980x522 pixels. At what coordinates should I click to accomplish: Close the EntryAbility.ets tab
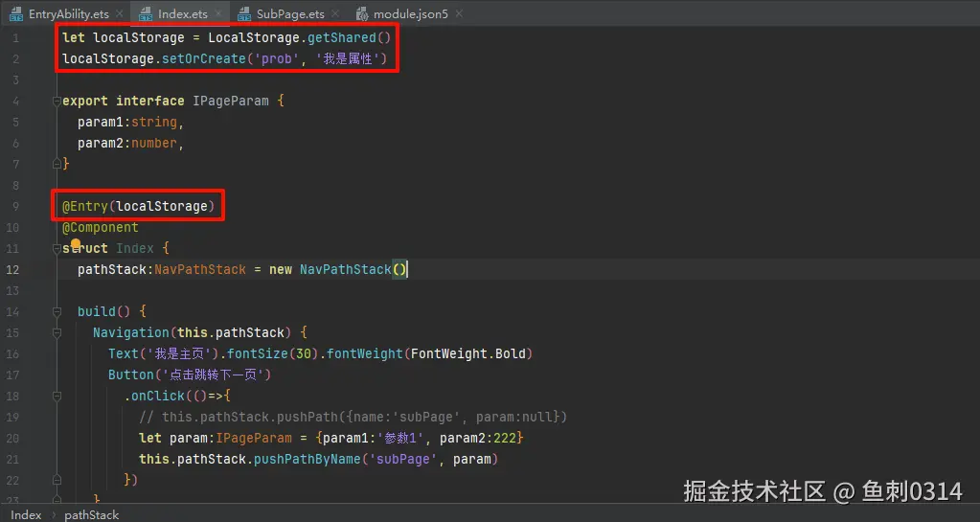tap(119, 13)
